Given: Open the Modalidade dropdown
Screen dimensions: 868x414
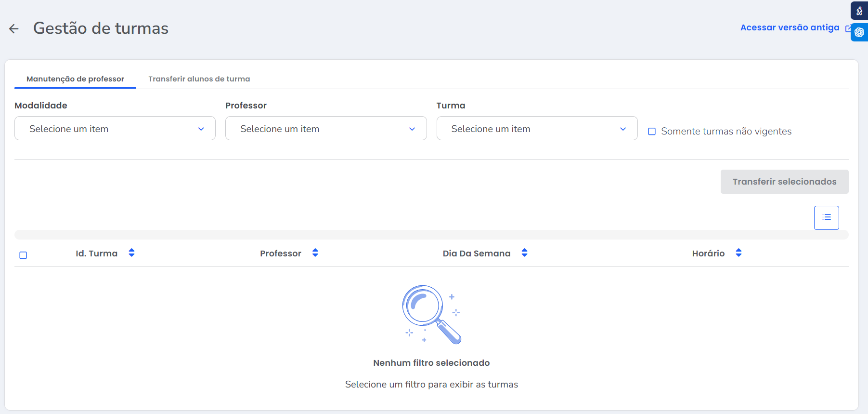Looking at the screenshot, I should click(115, 129).
